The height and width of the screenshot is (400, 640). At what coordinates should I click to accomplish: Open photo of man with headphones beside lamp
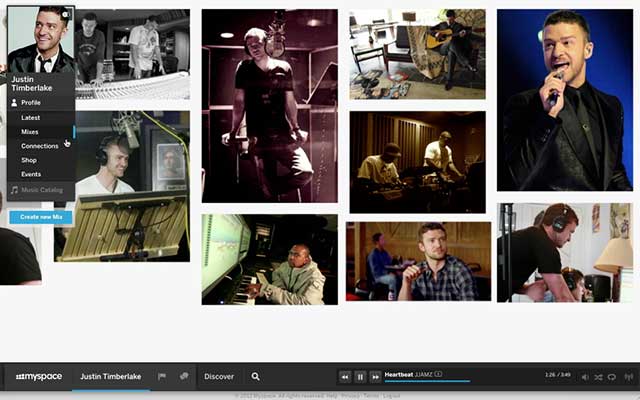point(564,253)
